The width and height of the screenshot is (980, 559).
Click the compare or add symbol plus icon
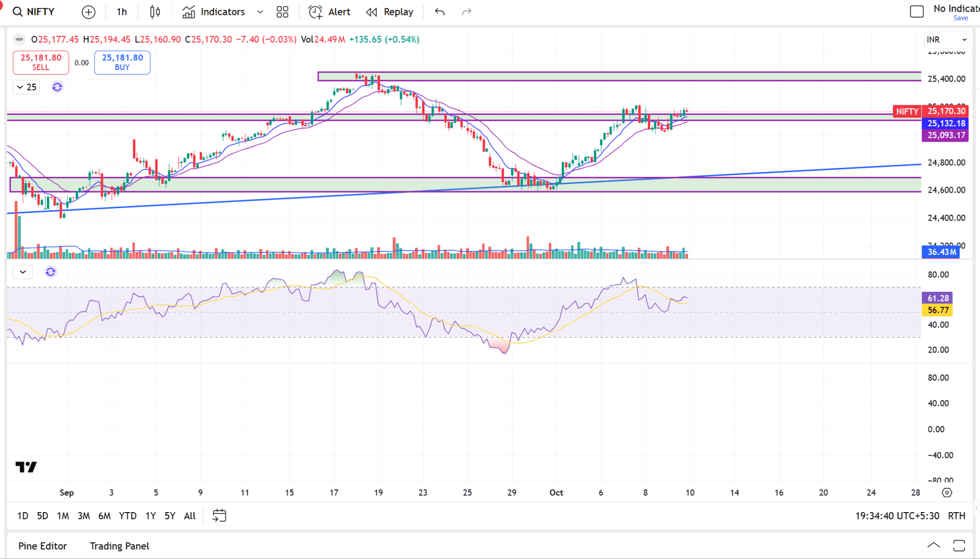88,12
